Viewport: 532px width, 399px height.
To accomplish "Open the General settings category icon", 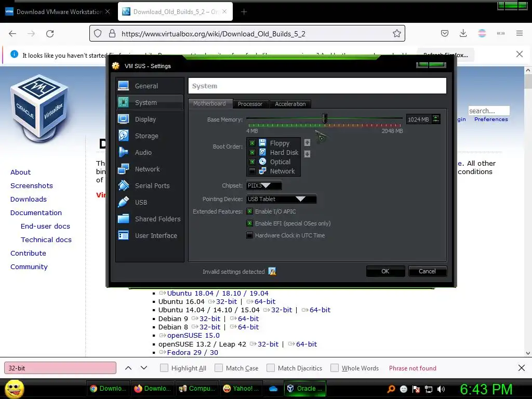I will [x=123, y=86].
